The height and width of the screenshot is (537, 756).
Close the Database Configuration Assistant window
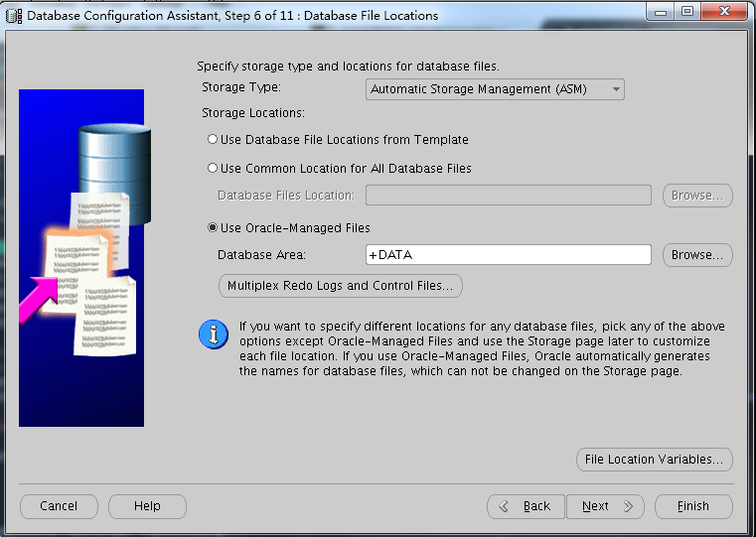[724, 12]
